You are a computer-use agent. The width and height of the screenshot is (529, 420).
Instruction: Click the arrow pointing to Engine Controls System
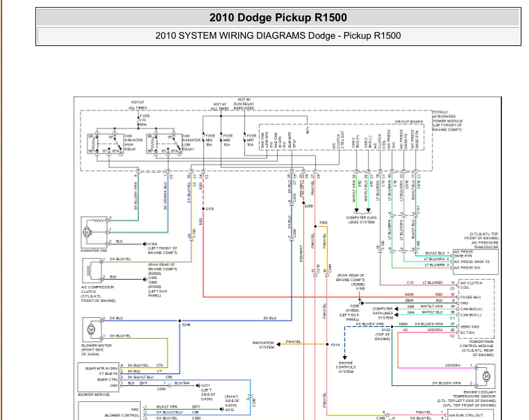pos(345,358)
